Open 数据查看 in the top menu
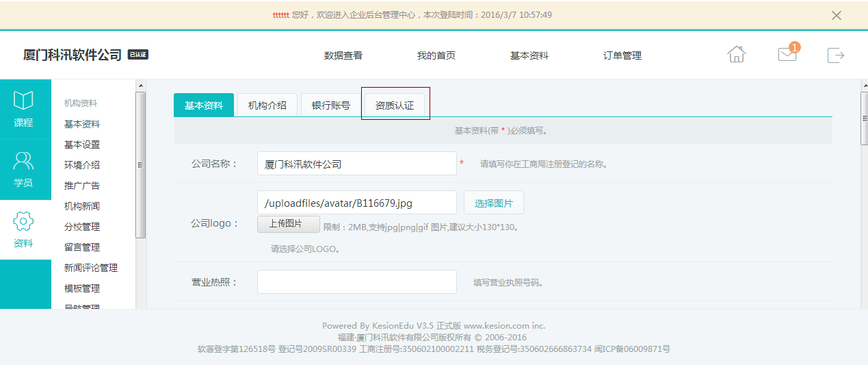868x365 pixels. click(x=343, y=55)
